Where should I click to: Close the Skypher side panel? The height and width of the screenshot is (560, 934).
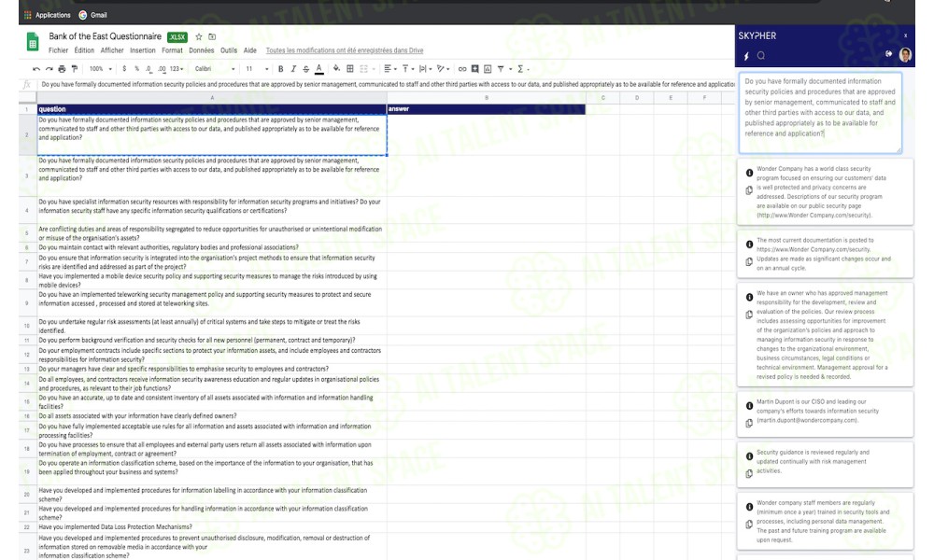coord(905,35)
